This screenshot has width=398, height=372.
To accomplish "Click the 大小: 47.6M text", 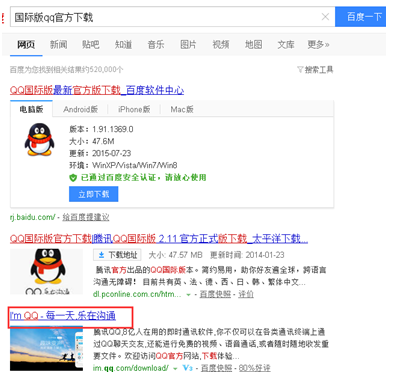I will coord(92,141).
